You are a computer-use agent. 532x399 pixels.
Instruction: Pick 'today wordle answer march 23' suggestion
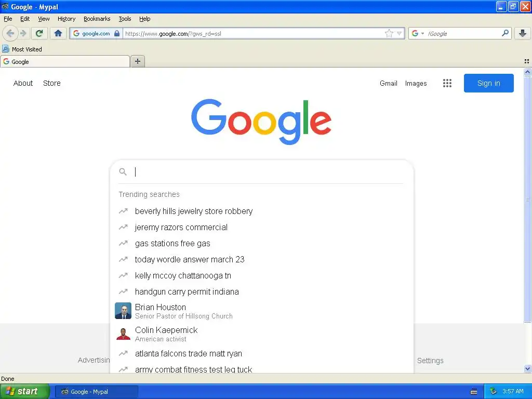pyautogui.click(x=190, y=259)
